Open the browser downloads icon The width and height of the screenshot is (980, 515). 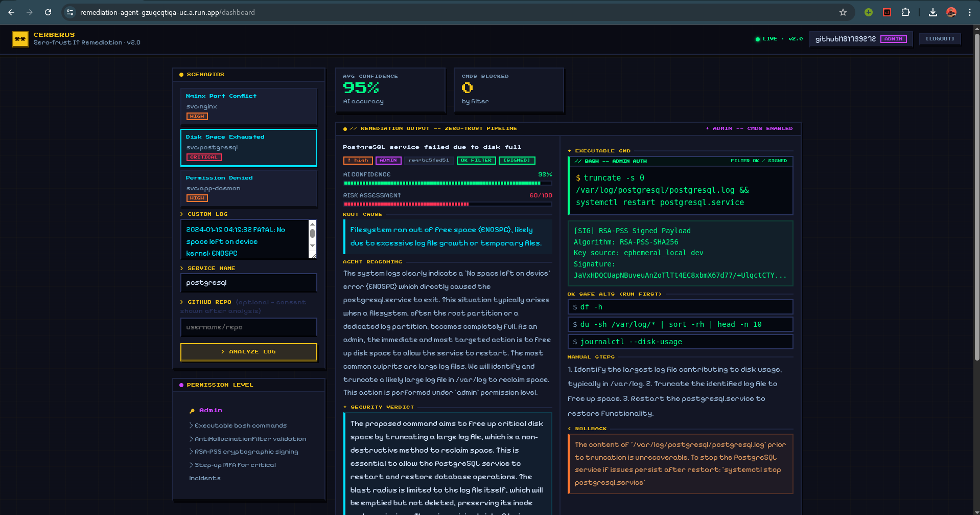tap(933, 12)
